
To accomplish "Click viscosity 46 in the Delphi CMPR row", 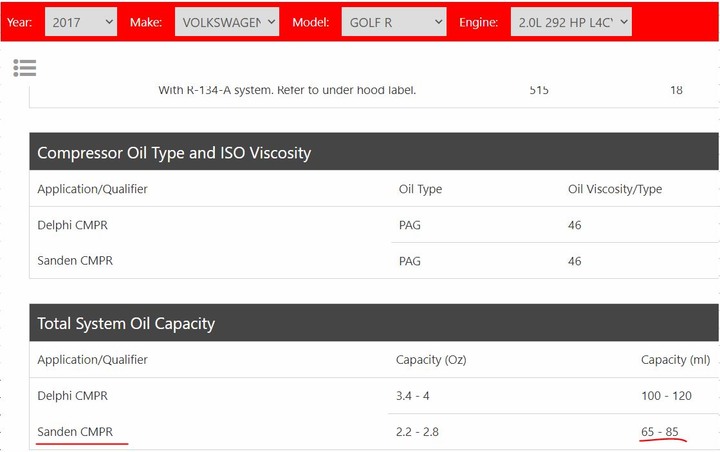I will [x=574, y=225].
